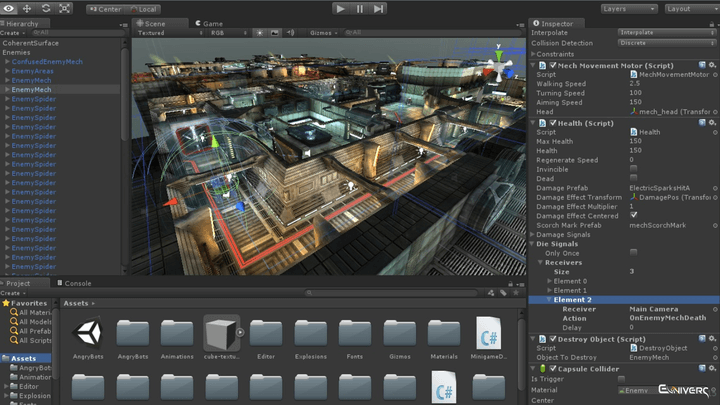Disable the Capsule Collider checkbox
This screenshot has width=720, height=405.
tap(553, 368)
